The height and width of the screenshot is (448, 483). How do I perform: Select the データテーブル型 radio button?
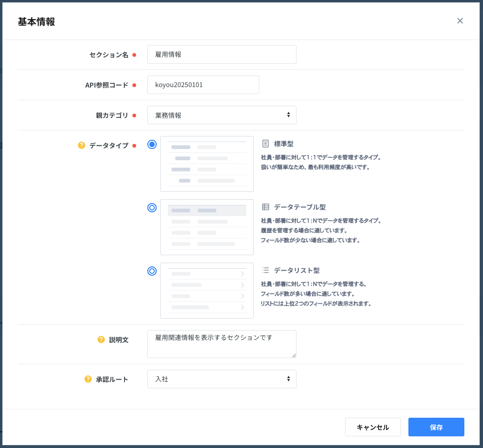pos(152,208)
